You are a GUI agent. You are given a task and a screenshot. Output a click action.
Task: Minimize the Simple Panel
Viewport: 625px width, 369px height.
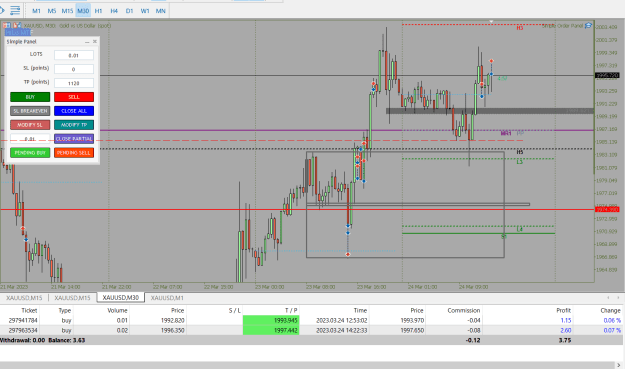(x=87, y=41)
